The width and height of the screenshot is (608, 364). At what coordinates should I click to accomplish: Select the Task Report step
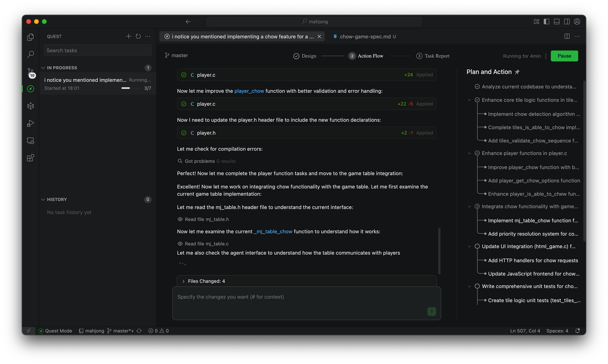(x=433, y=56)
